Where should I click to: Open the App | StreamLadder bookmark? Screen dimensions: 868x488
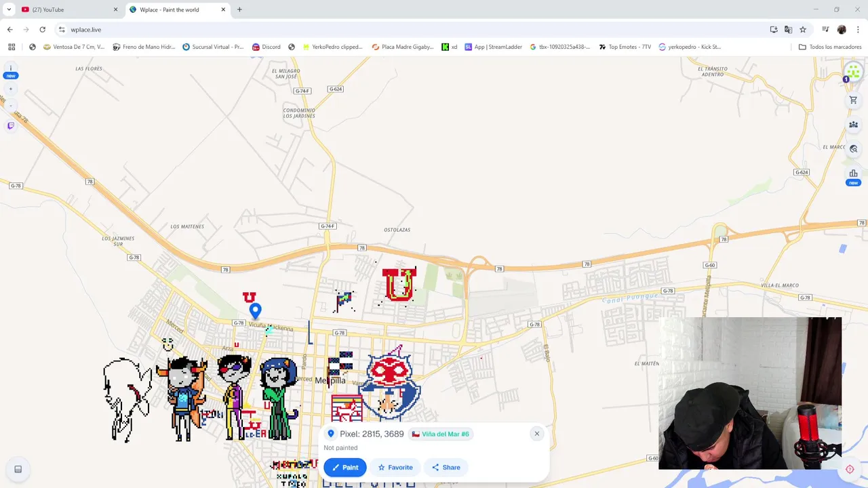(x=493, y=47)
